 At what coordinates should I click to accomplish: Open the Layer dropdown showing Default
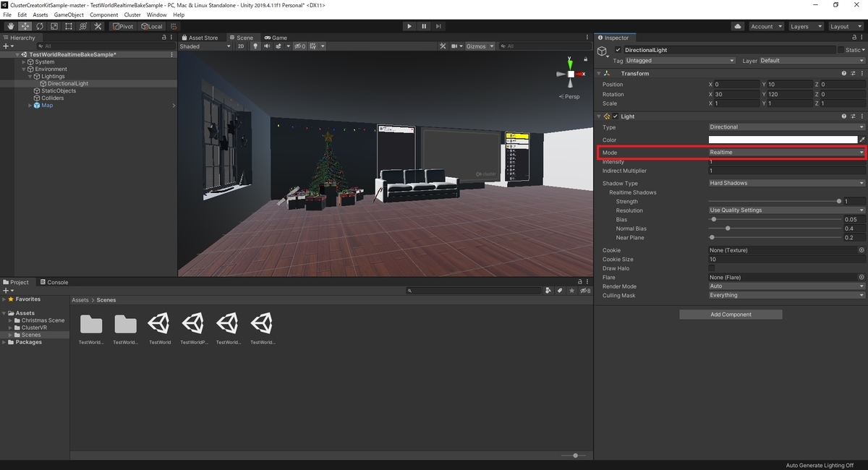click(x=812, y=61)
